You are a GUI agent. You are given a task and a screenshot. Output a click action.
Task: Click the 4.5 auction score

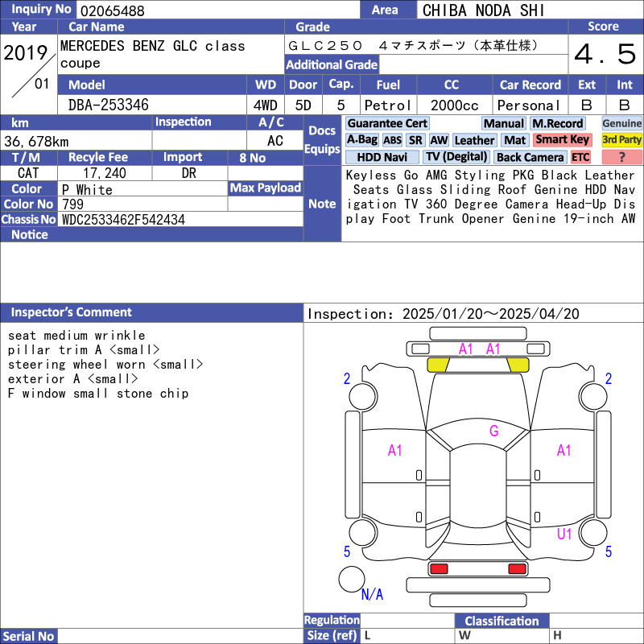(605, 55)
